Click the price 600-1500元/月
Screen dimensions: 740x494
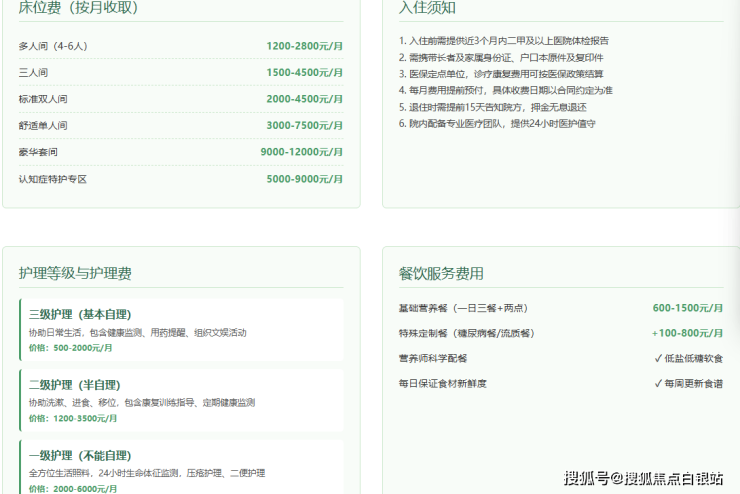tap(688, 308)
